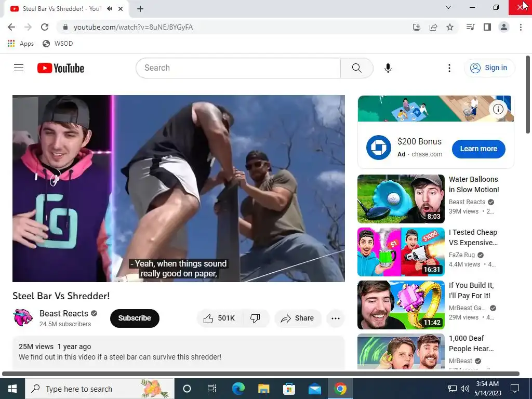This screenshot has width=532, height=399.
Task: Open a new browser tab
Action: (140, 9)
